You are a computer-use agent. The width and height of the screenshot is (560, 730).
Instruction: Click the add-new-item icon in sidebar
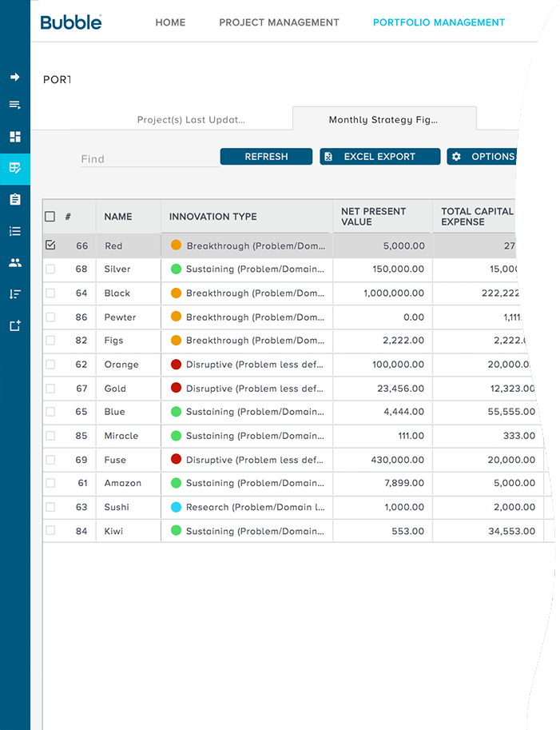[15, 325]
